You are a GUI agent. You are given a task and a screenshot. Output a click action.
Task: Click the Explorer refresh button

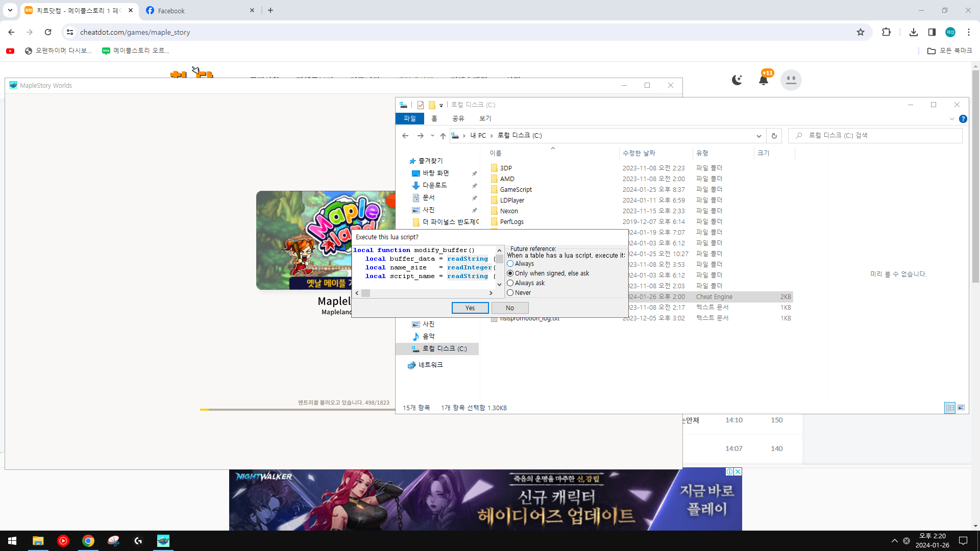point(774,136)
